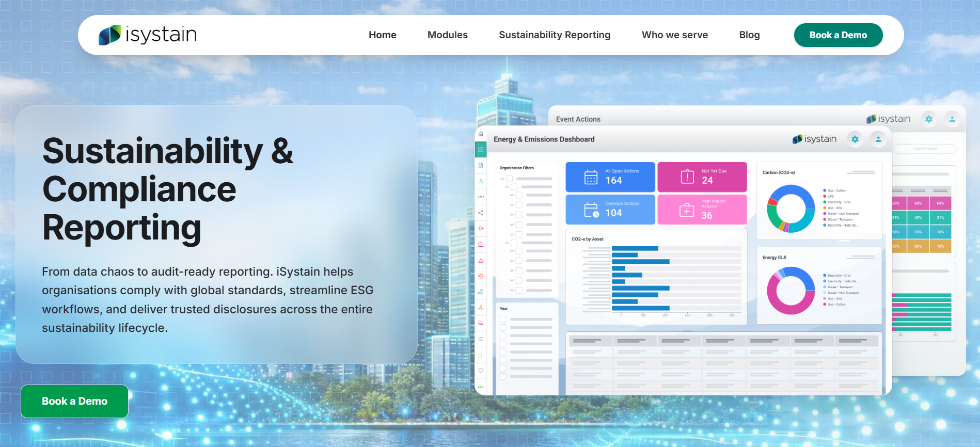Open the Not Yet Due 24 card
The image size is (980, 447).
(x=702, y=177)
